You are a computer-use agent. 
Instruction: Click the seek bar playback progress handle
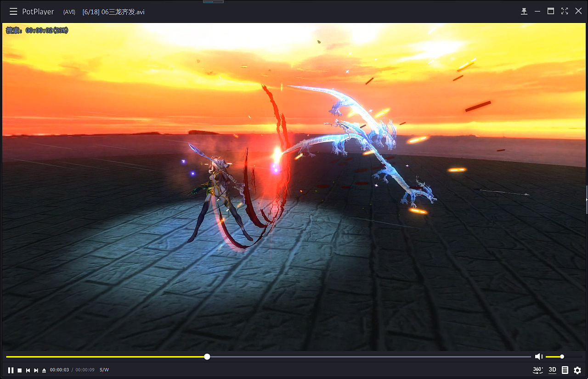[207, 356]
